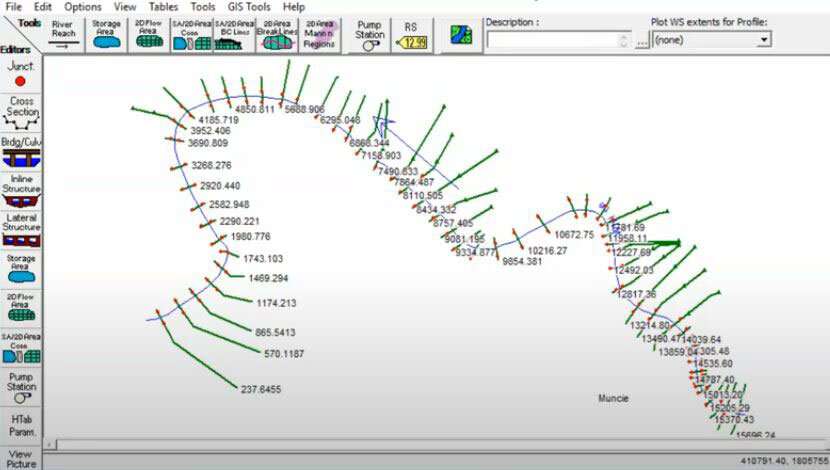This screenshot has width=830, height=470.
Task: Select cross section label 3952.406
Action: [210, 131]
